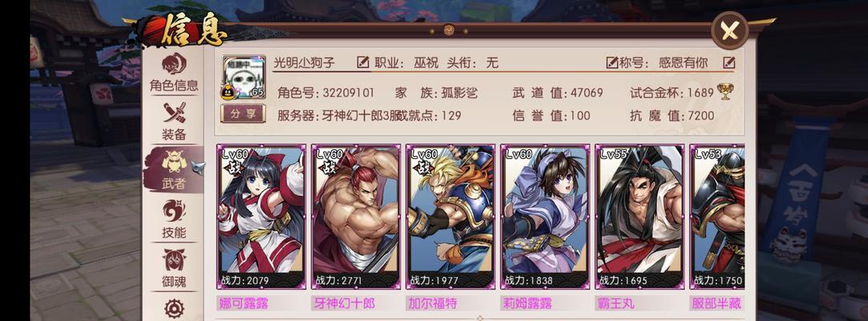Open the 角色信息 sidebar tab
Screen dimensions: 868x321
coord(174,73)
